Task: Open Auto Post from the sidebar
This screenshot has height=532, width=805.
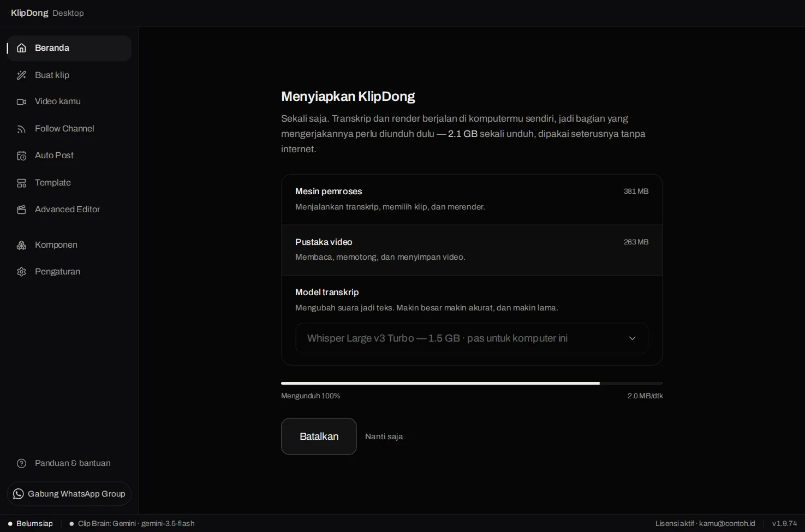Action: coord(69,156)
